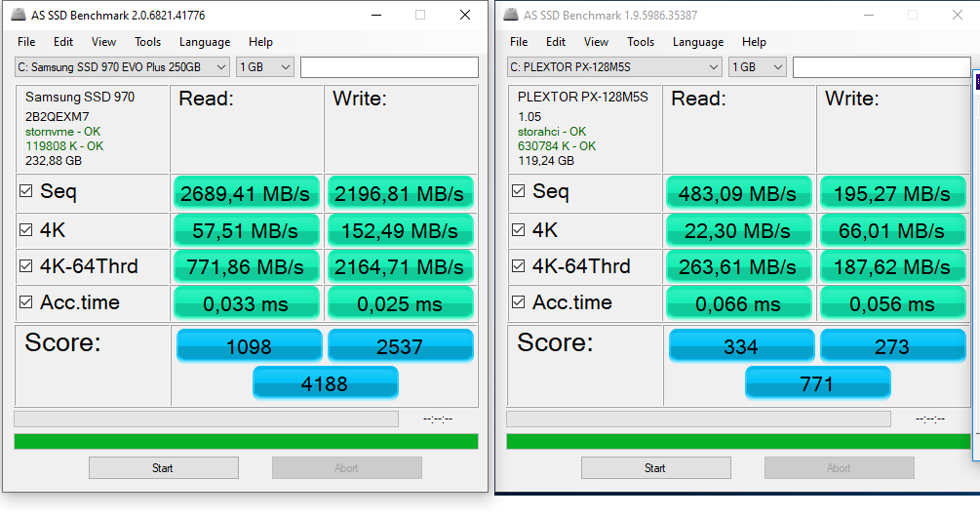The width and height of the screenshot is (980, 518).
Task: Click the 4K write result 66,01 MB/s
Action: point(893,230)
